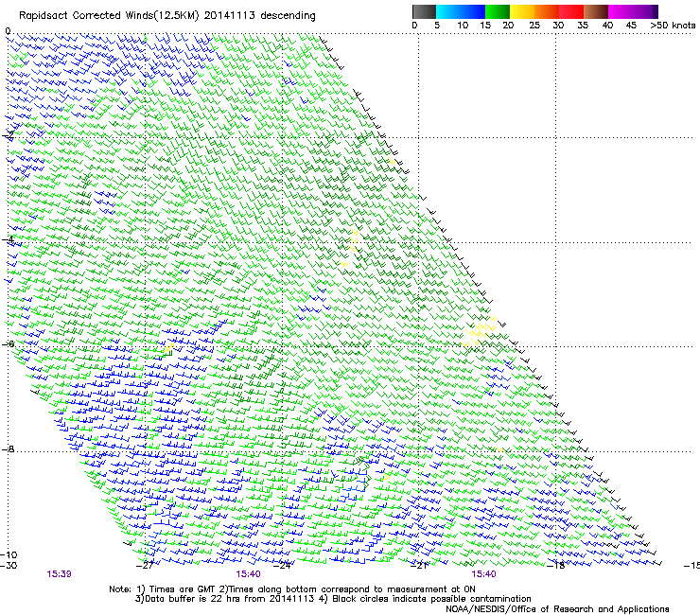
Task: Click the "-15" longitude axis label
Action: [x=691, y=566]
